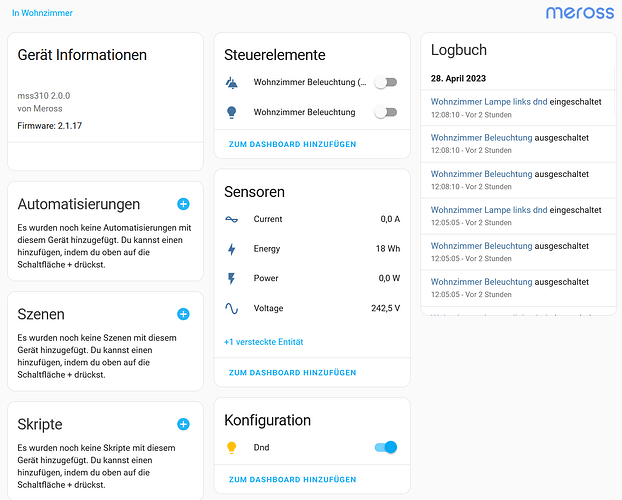
Task: Click the Current sensor wave icon
Action: pos(232,219)
